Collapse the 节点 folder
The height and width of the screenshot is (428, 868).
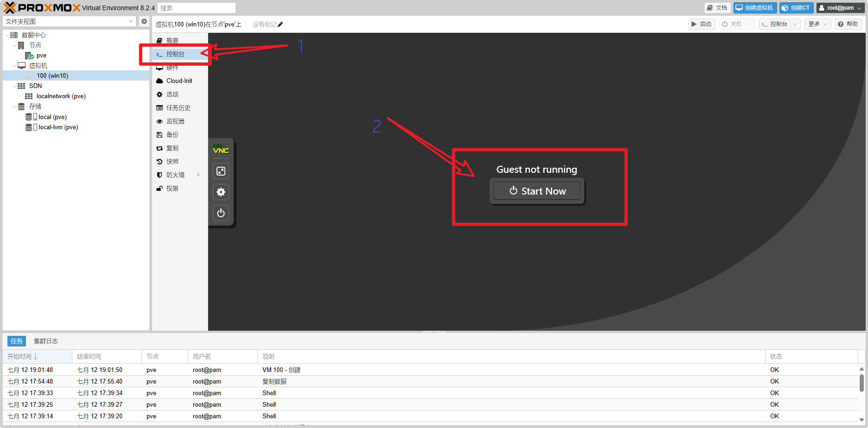(14, 45)
